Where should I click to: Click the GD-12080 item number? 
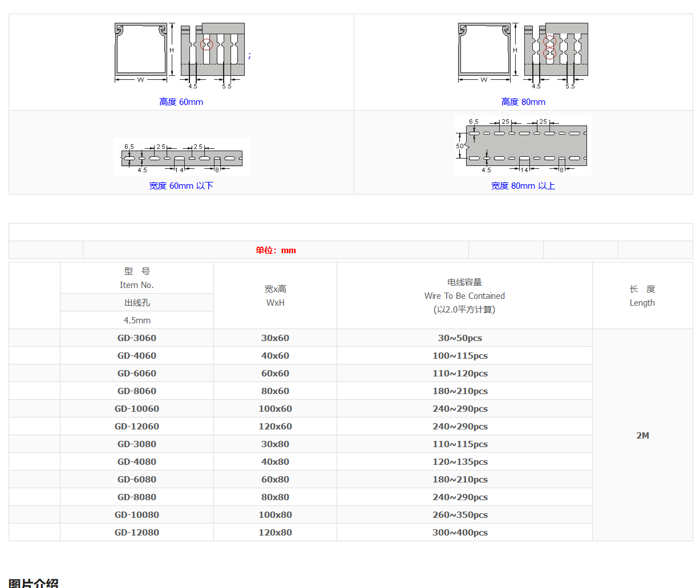click(137, 533)
